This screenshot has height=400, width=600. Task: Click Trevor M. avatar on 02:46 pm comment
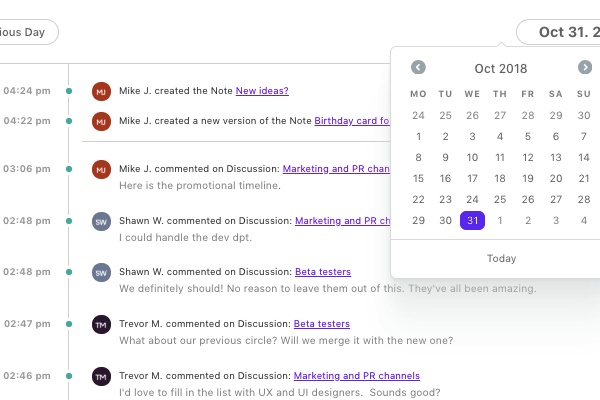(x=101, y=377)
